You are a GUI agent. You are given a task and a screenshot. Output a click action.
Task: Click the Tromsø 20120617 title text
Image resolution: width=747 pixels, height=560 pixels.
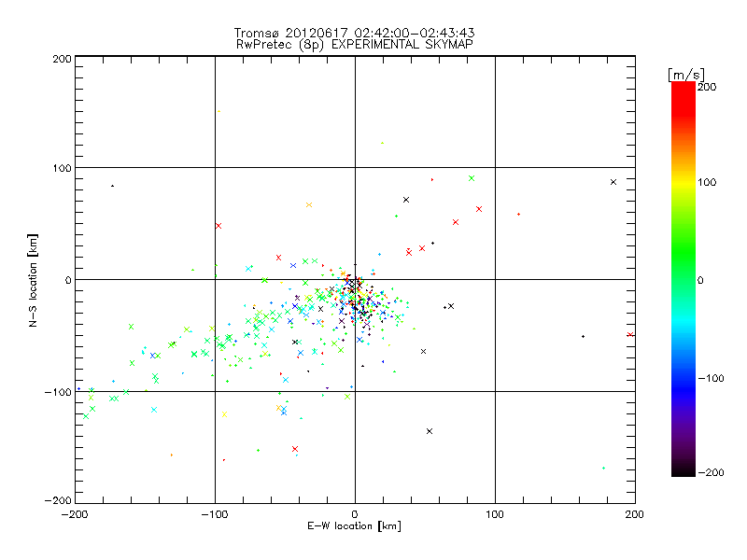point(355,33)
